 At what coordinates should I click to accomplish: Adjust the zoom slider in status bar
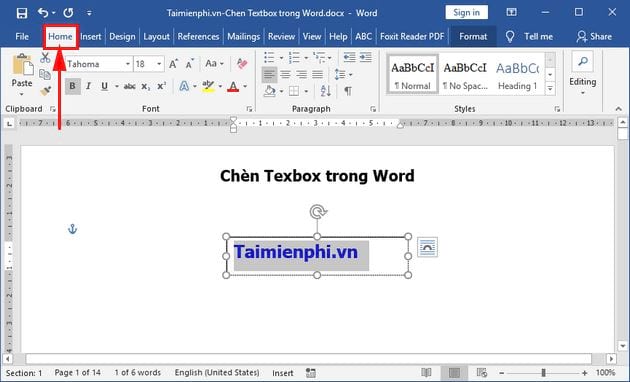pyautogui.click(x=543, y=373)
